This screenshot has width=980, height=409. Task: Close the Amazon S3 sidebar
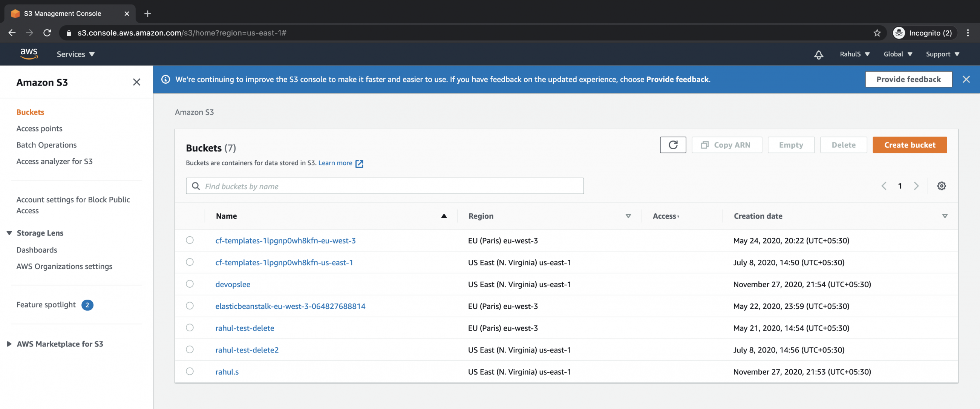(x=136, y=82)
